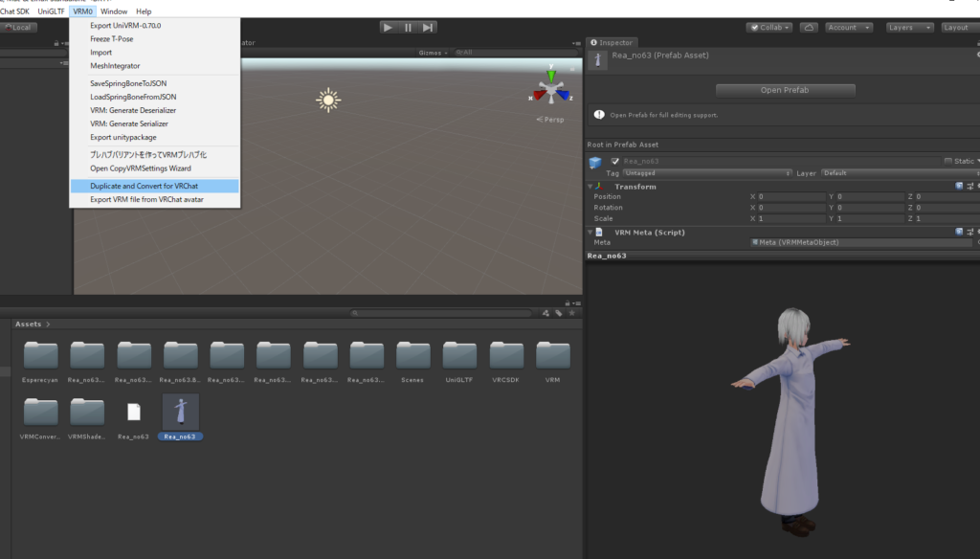Toggle the Static checkbox
Image resolution: width=980 pixels, height=559 pixels.
click(x=948, y=161)
